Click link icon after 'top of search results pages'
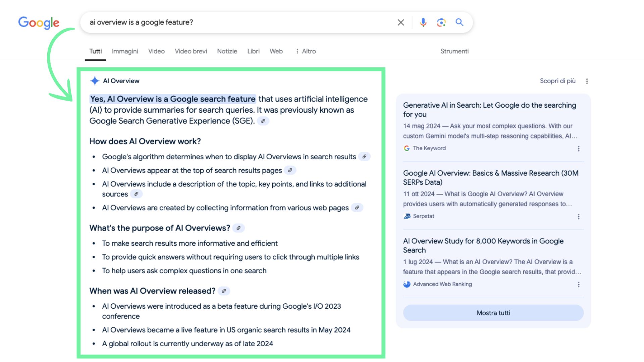The height and width of the screenshot is (362, 644). tap(290, 170)
